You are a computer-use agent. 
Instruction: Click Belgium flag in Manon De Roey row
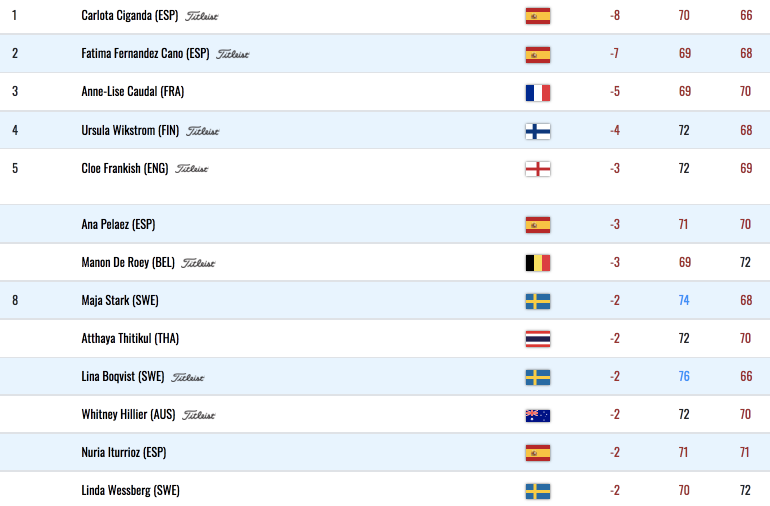point(538,263)
